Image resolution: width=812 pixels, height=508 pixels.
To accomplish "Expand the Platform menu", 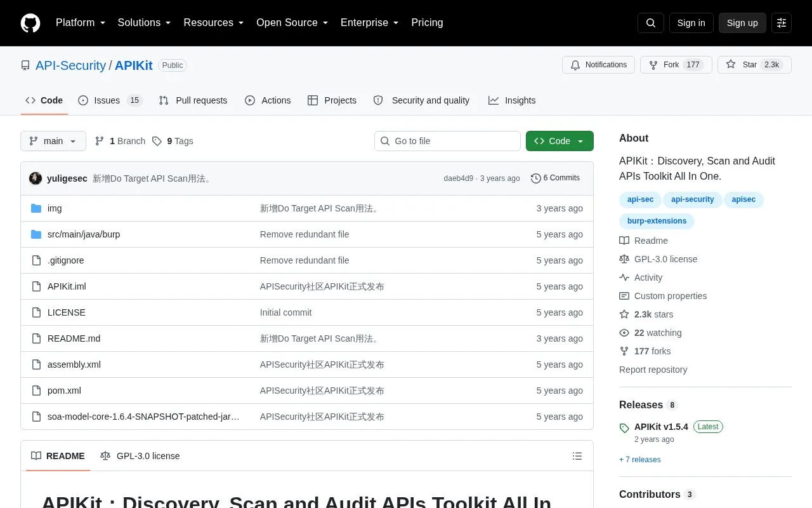I will click(81, 23).
